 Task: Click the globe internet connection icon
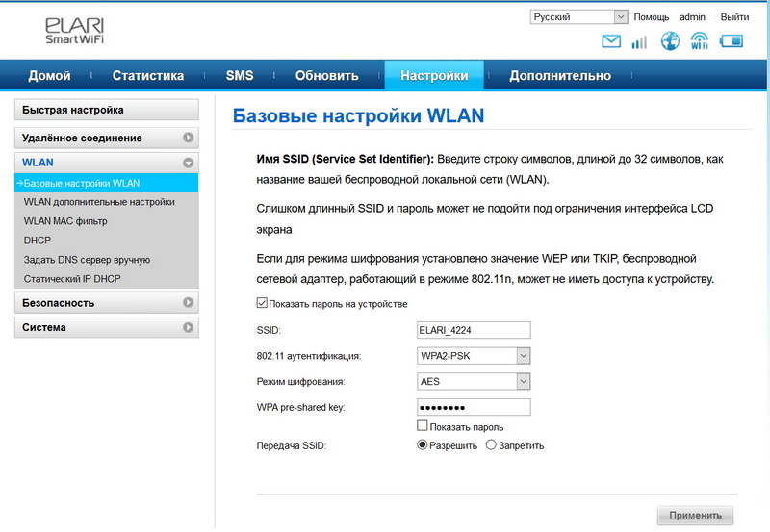(670, 41)
